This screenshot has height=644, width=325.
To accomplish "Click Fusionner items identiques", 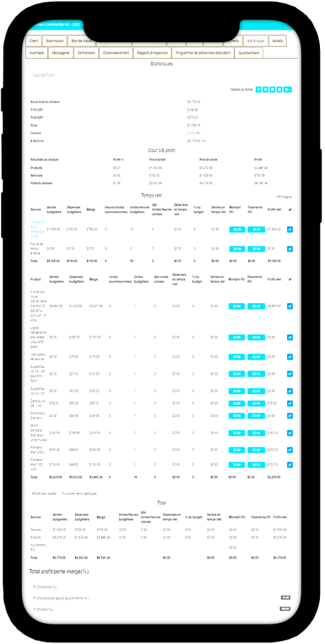I will pyautogui.click(x=79, y=493).
